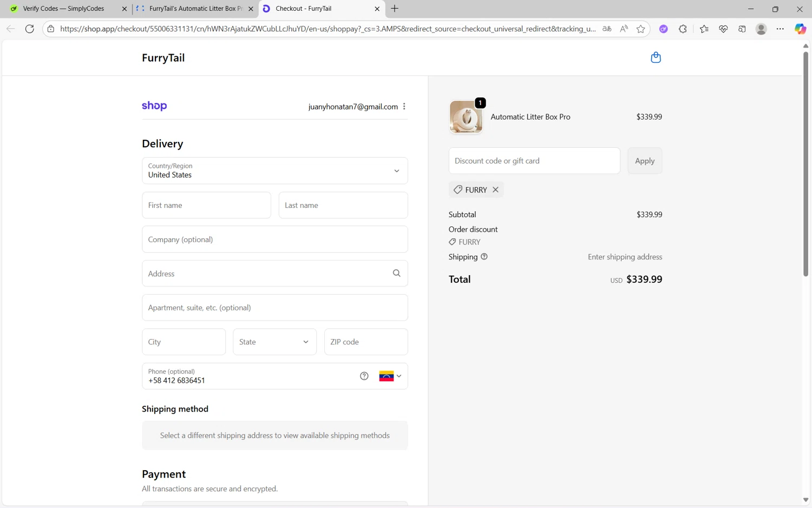Viewport: 812px width, 508px height.
Task: Open the Read aloud icon
Action: click(x=624, y=29)
